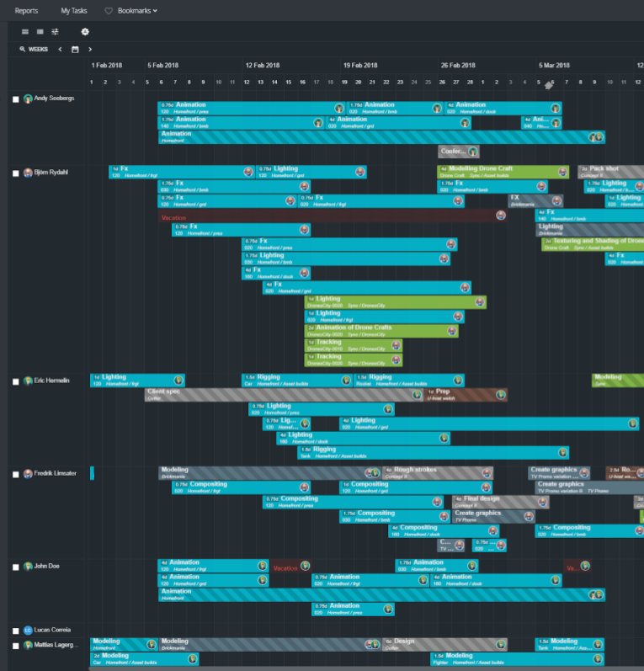The width and height of the screenshot is (644, 671).
Task: Go to previous period with left arrow
Action: 61,50
